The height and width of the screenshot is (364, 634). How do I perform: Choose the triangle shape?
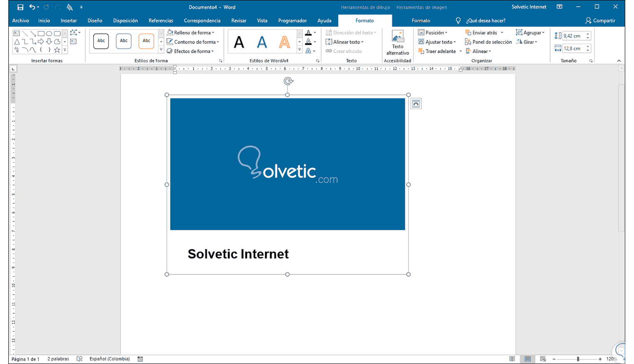[x=17, y=42]
